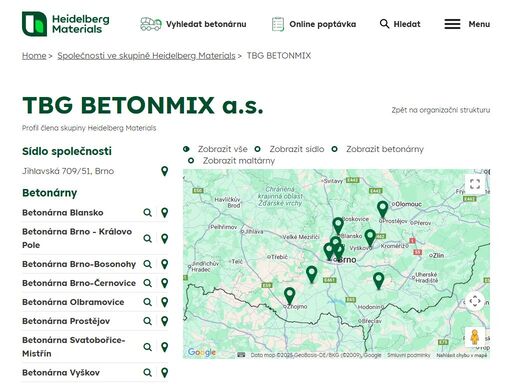Toggle fullscreen map view

[x=475, y=184]
